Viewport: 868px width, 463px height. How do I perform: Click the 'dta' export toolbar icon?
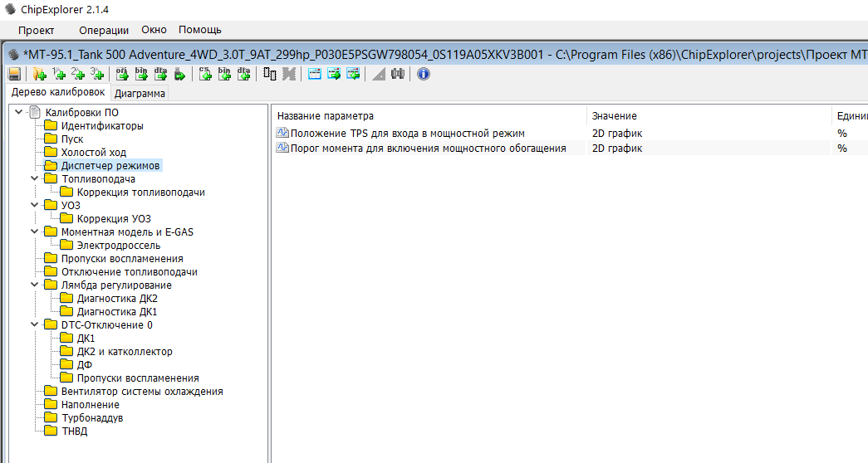click(x=160, y=74)
